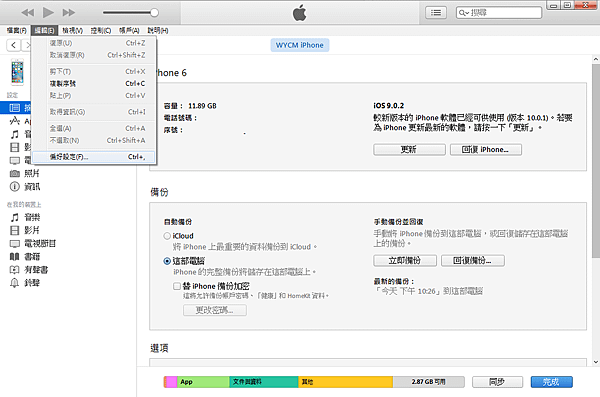This screenshot has width=600, height=397.
Task: Click the scrollbar up arrow
Action: tap(596, 59)
